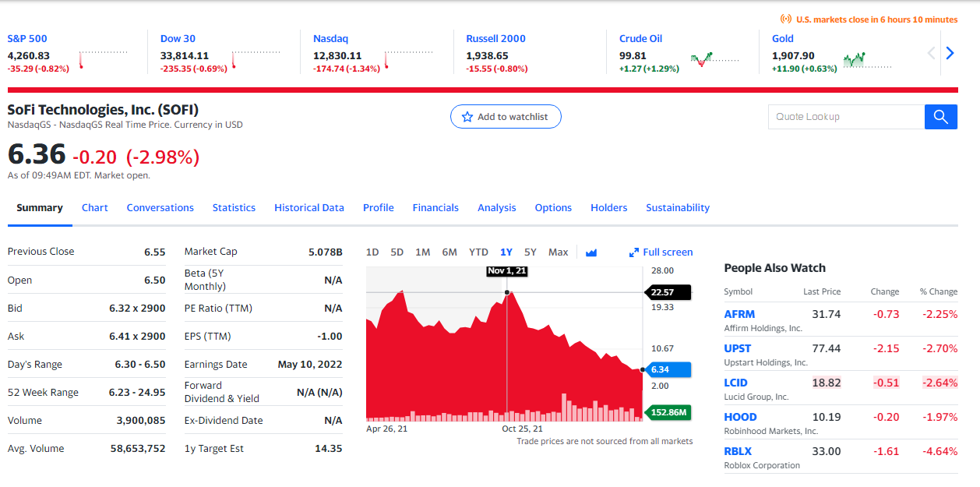
Task: Click the Avg. Volume value 58,653,752
Action: point(138,449)
